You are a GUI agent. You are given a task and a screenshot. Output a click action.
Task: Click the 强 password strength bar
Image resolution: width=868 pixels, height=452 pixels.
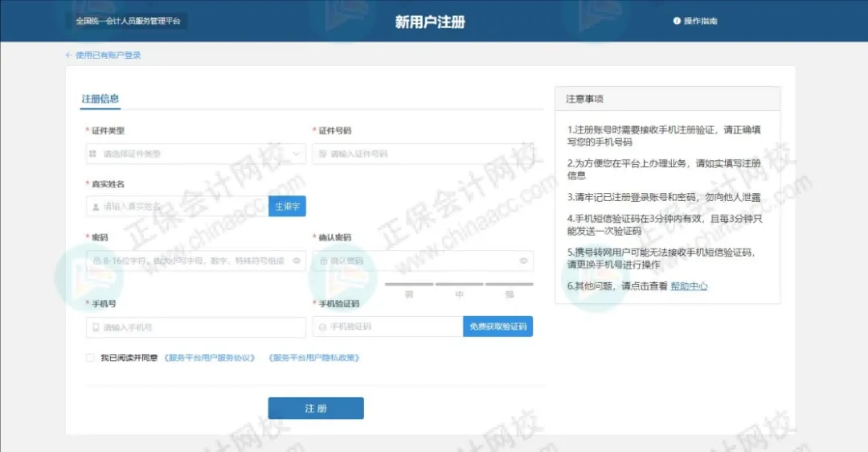coord(510,284)
